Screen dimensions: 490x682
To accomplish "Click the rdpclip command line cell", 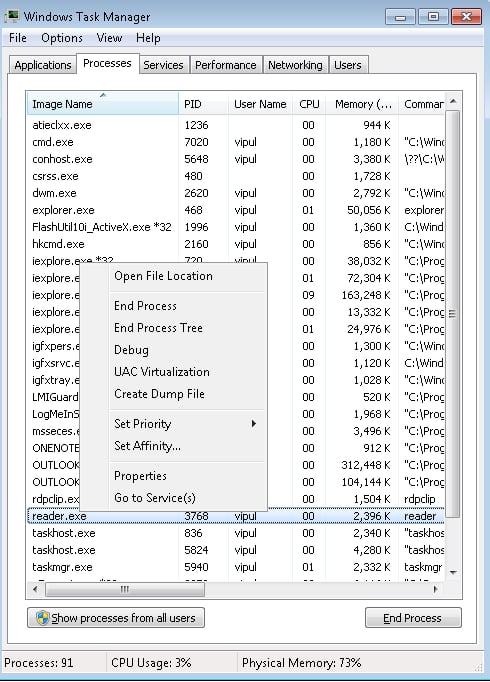I will (x=420, y=499).
